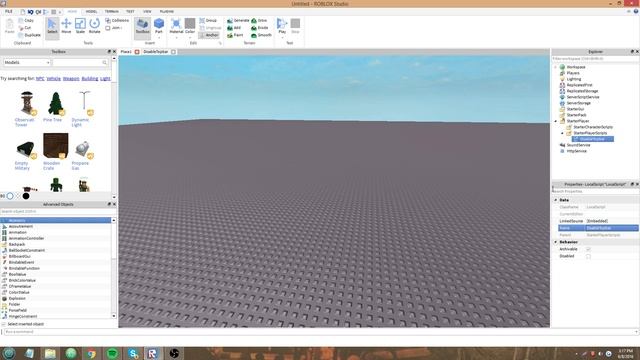Click the Group button

[208, 20]
